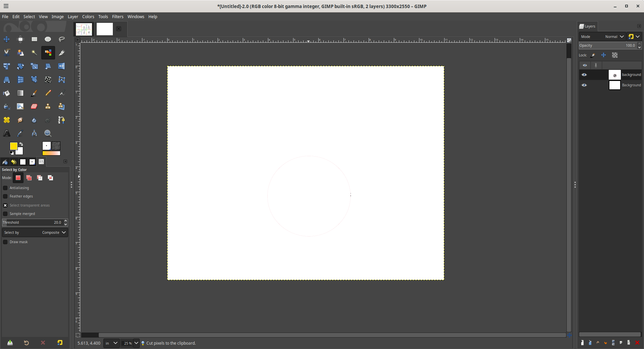
Task: Uncheck Select transparent areas
Action: [x=5, y=205]
